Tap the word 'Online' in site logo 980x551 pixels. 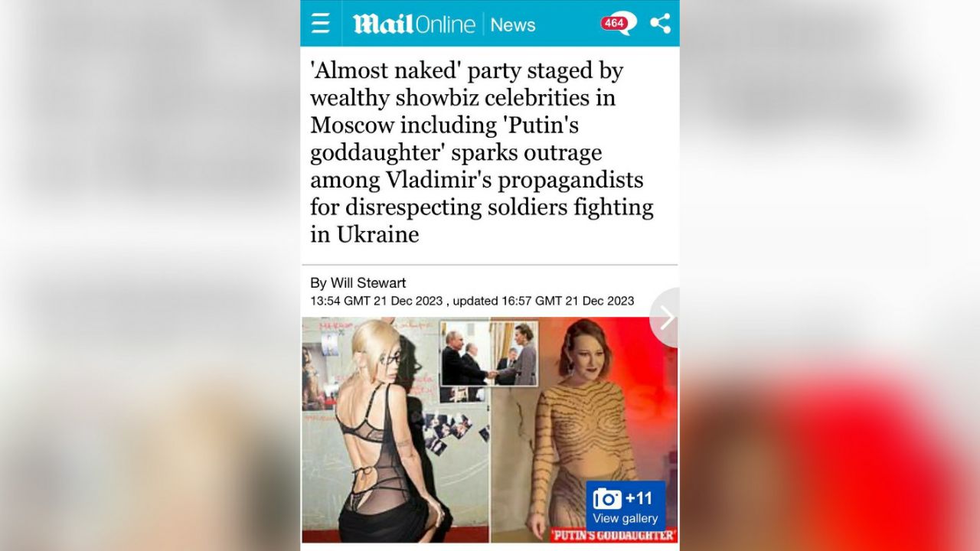click(x=445, y=24)
